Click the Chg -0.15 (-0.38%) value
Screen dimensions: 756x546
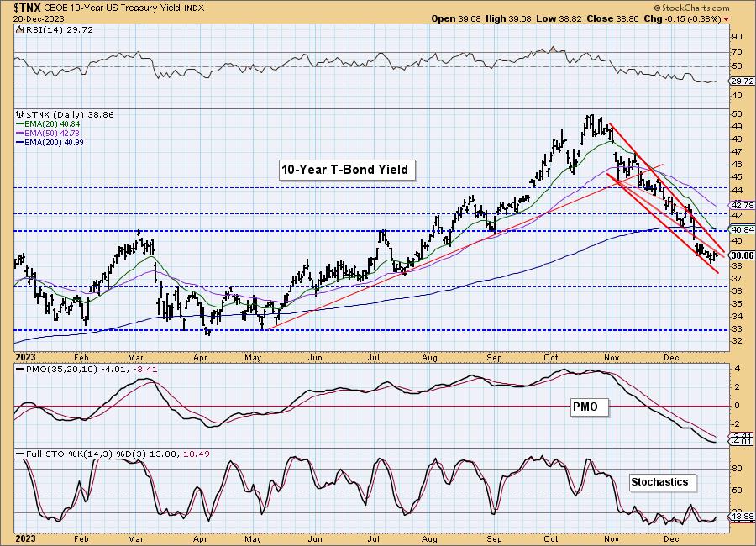pyautogui.click(x=682, y=18)
